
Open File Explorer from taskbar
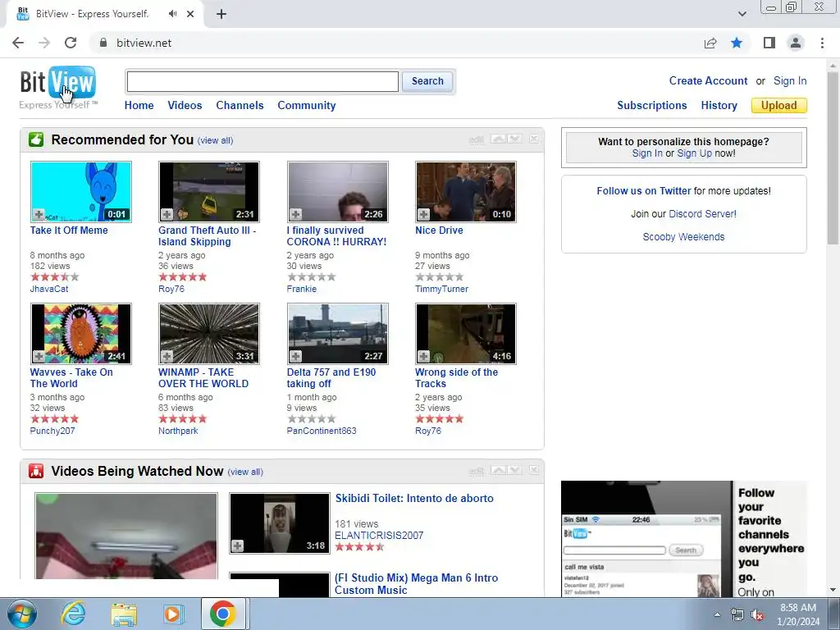click(x=124, y=614)
